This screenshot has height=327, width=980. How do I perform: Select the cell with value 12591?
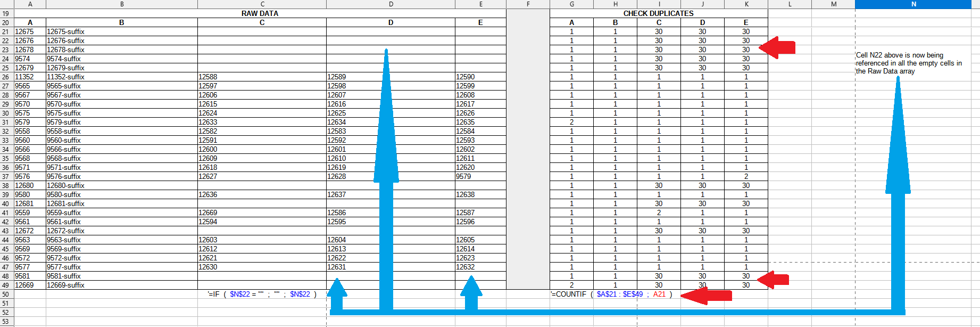click(x=262, y=140)
